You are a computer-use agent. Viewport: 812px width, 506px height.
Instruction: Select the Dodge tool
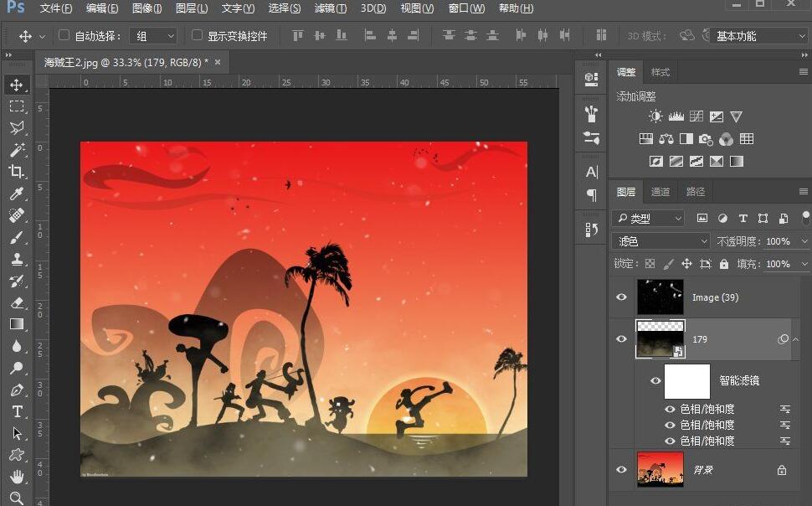[x=17, y=368]
